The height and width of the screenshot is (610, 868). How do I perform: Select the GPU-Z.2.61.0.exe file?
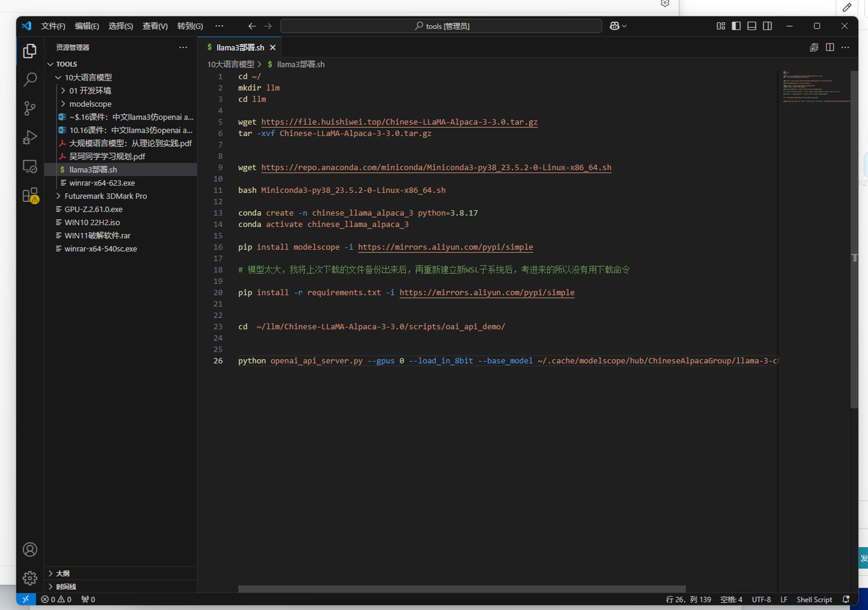121,210
